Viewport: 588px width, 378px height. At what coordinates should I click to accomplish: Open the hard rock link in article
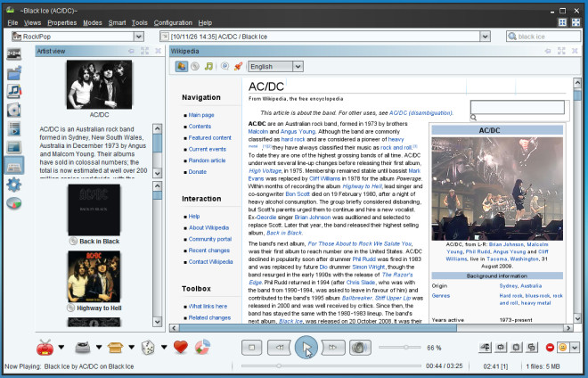click(293, 139)
